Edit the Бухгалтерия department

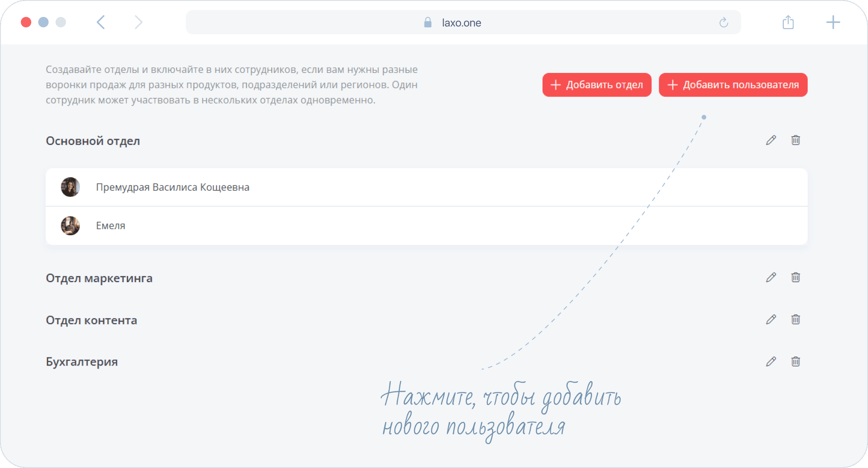[771, 362]
